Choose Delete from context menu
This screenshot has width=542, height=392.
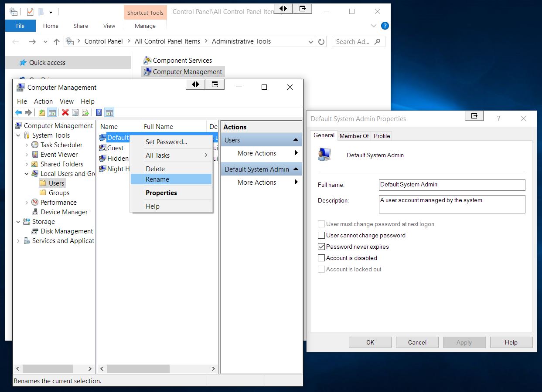point(171,169)
